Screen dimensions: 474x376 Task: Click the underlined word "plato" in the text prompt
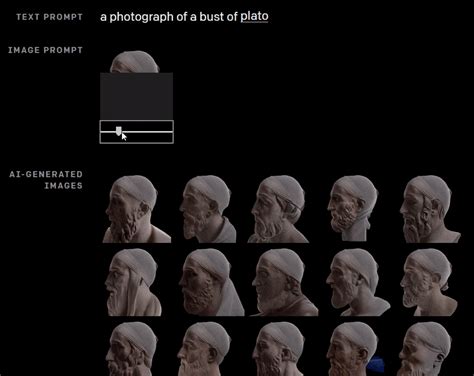click(x=254, y=17)
